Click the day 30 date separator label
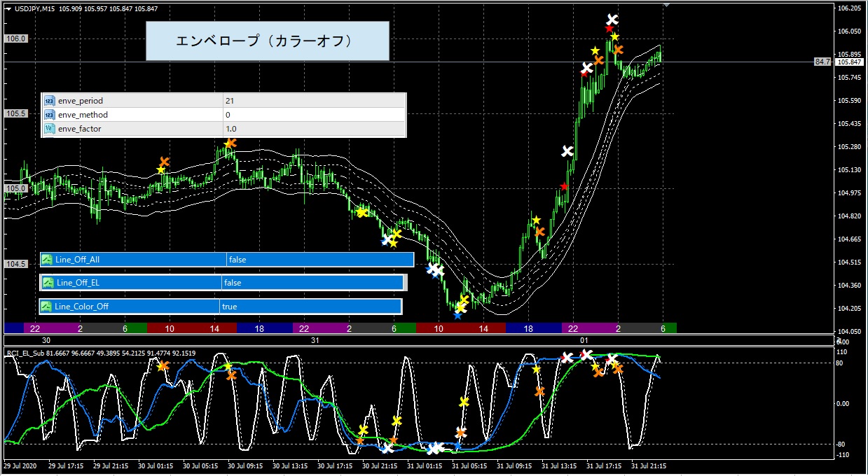Screen dimensions: 868x476 tap(46, 339)
